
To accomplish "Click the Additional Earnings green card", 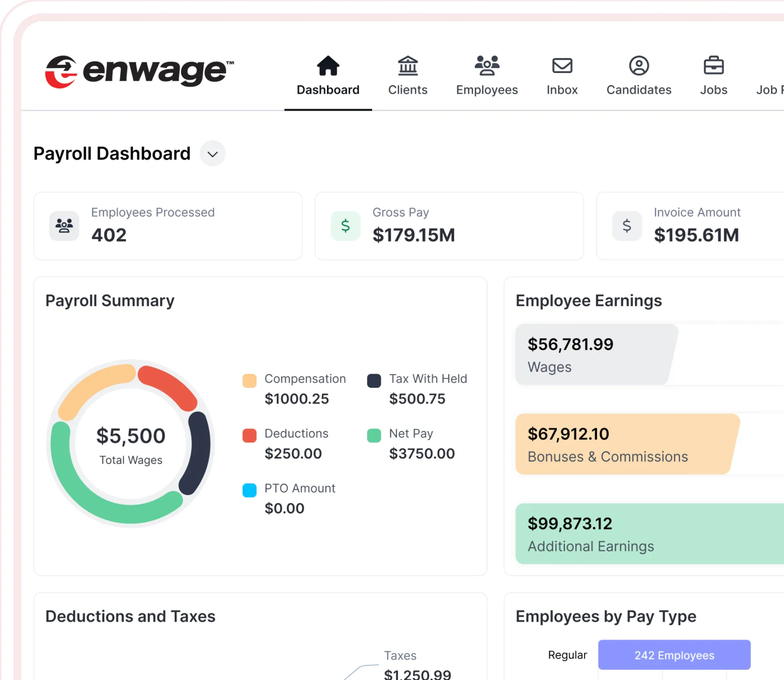I will (647, 533).
